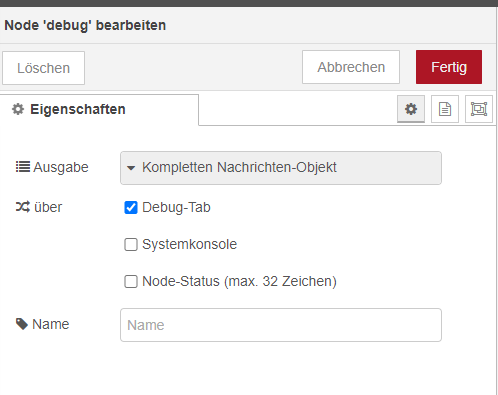Viewport: 498px width, 395px height.
Task: Click the tag icon next to Name
Action: coord(22,324)
